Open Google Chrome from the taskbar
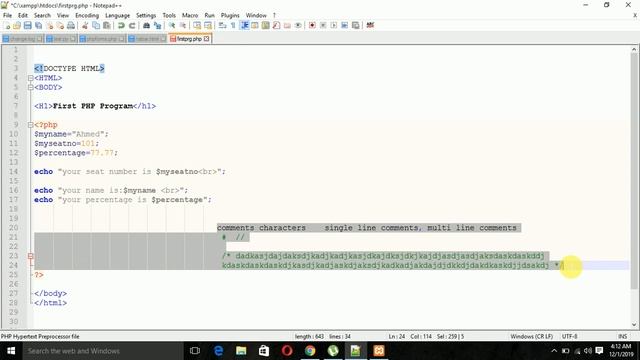This screenshot has height=360, width=640. tap(310, 351)
